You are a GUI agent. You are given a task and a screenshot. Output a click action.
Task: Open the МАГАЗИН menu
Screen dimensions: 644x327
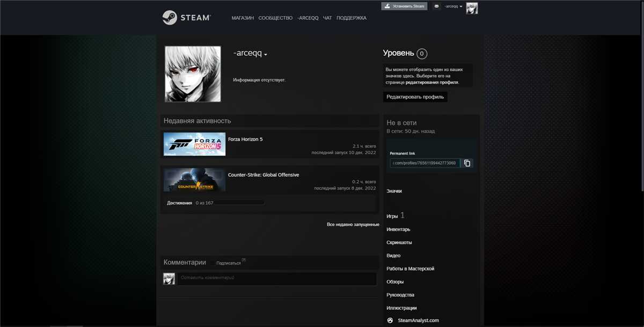pos(243,18)
